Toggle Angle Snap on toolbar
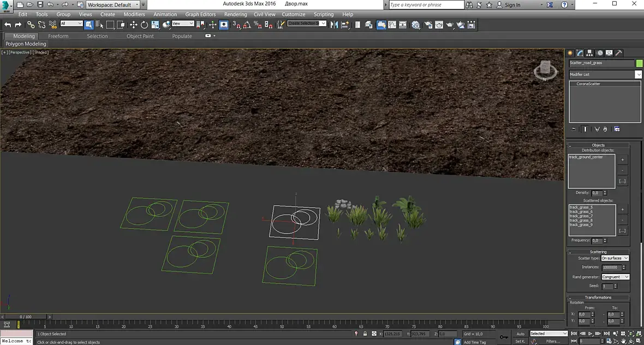 coord(247,25)
